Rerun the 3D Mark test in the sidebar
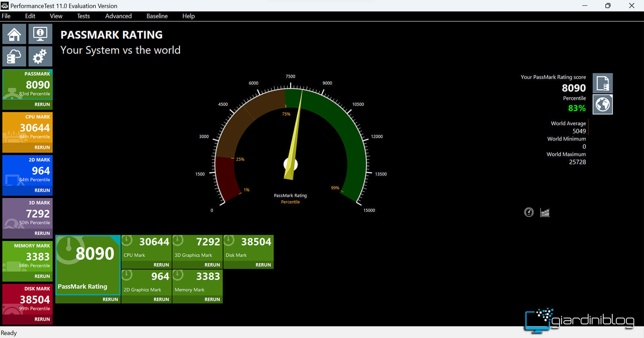The width and height of the screenshot is (644, 338). pyautogui.click(x=42, y=233)
